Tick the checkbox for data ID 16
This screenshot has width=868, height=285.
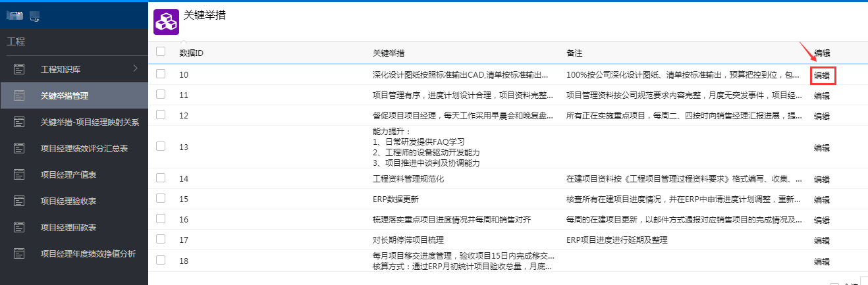(161, 219)
